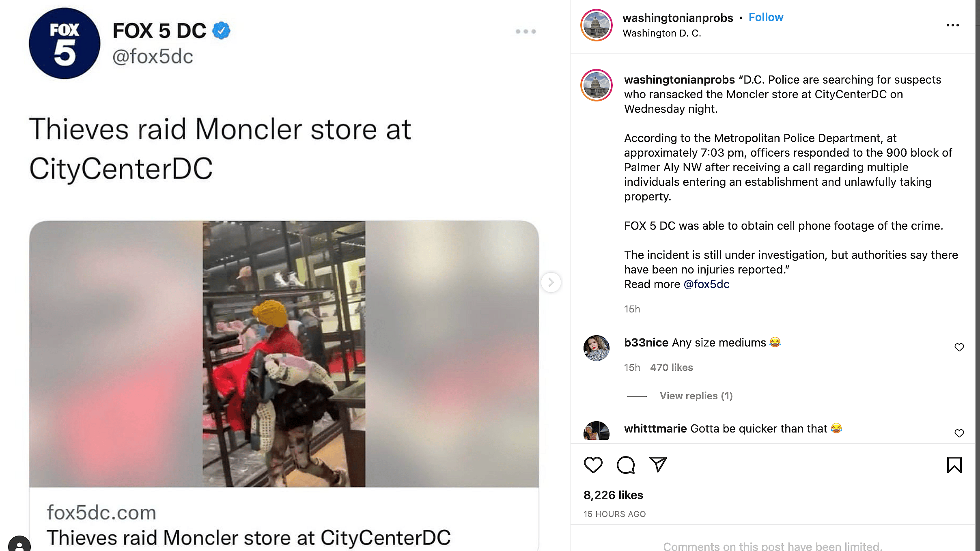Open post options three-dot menu
Image resolution: width=980 pixels, height=551 pixels.
[x=952, y=25]
